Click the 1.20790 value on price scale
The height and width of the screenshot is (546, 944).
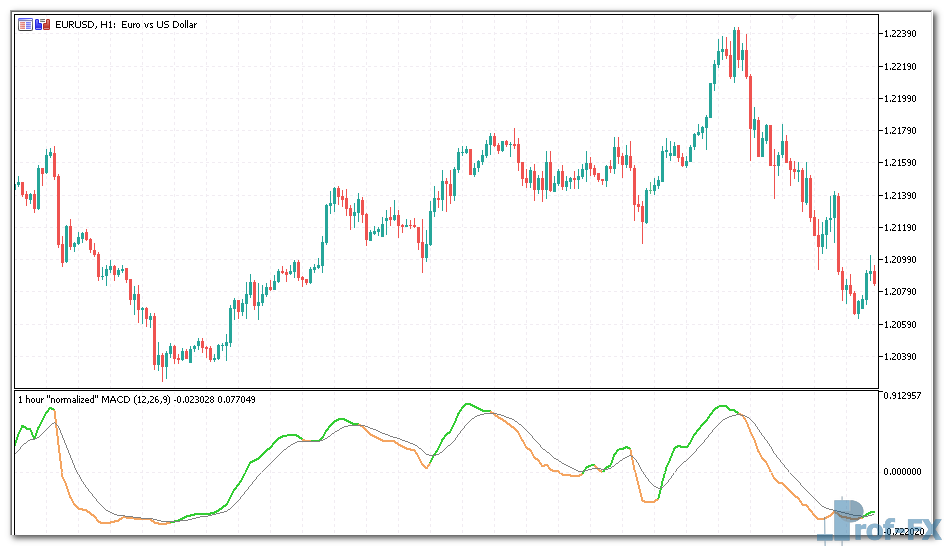coord(903,291)
